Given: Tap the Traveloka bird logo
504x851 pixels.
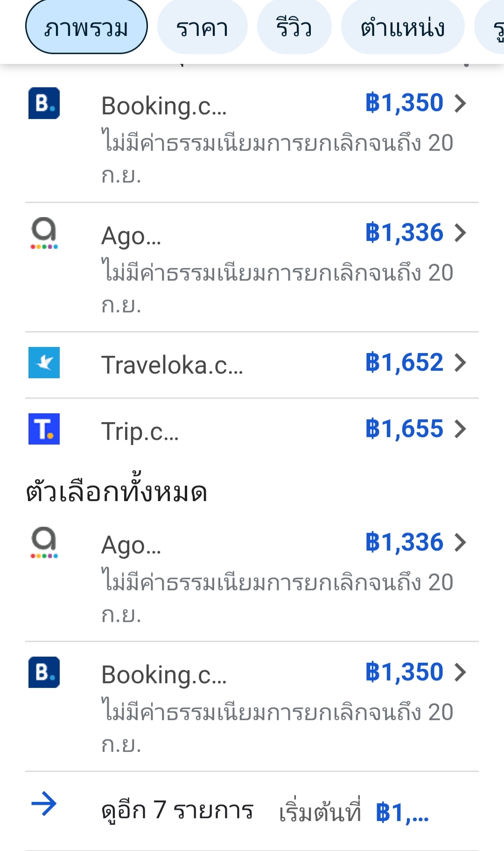Looking at the screenshot, I should coord(44,362).
